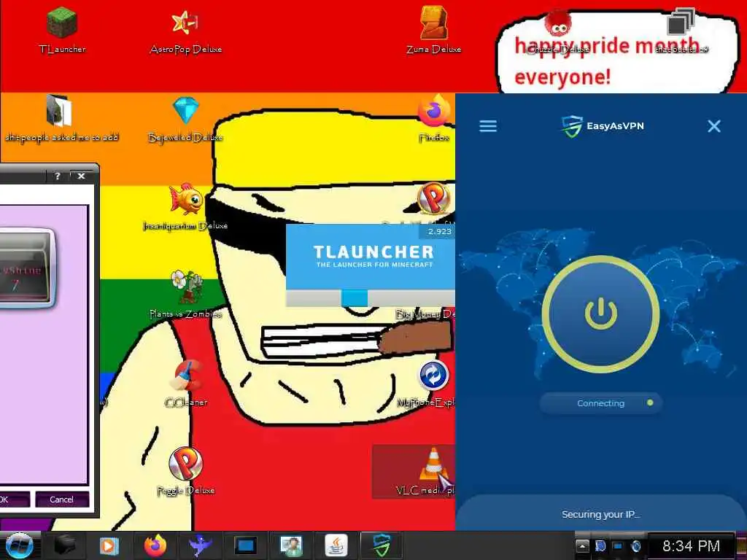Click the EasyAsVPN shield taskbar icon
Screen dimensions: 747x560
click(382, 545)
